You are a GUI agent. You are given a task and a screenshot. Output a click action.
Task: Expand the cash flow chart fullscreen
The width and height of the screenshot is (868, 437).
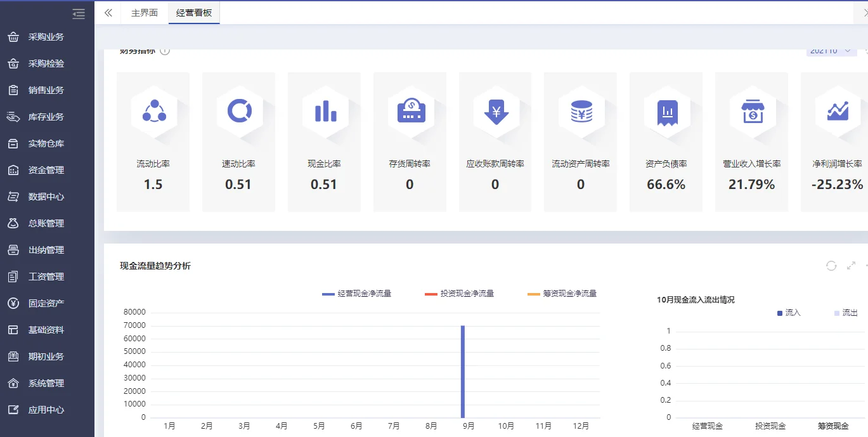(851, 266)
